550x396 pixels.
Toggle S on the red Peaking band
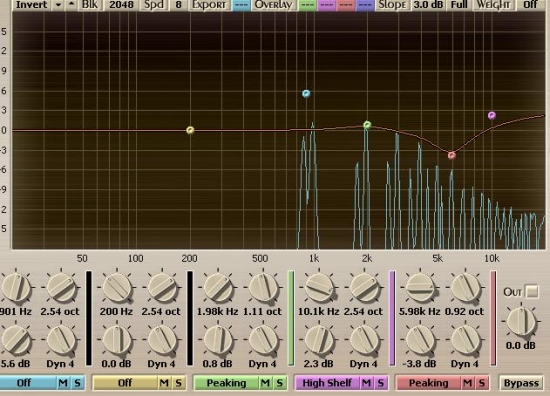(482, 383)
